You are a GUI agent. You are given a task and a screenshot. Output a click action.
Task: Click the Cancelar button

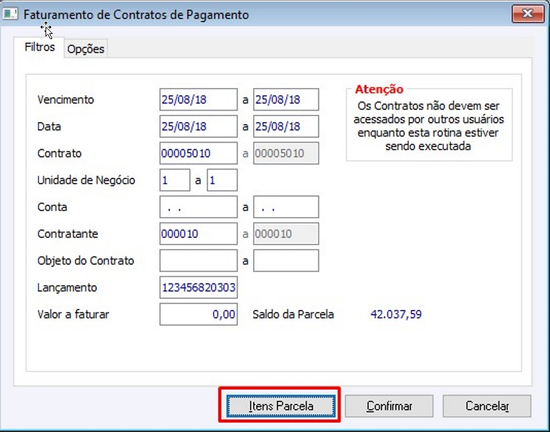487,406
